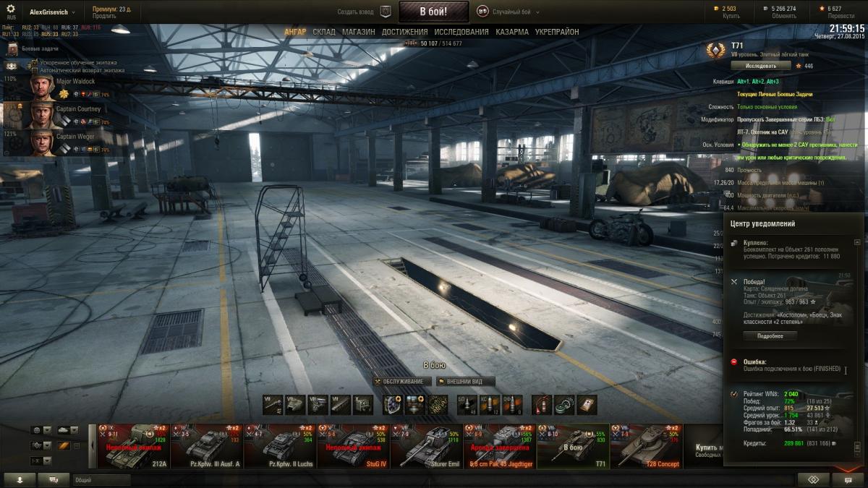
Task: Click the Создать взвод platoon icon
Action: 386,12
